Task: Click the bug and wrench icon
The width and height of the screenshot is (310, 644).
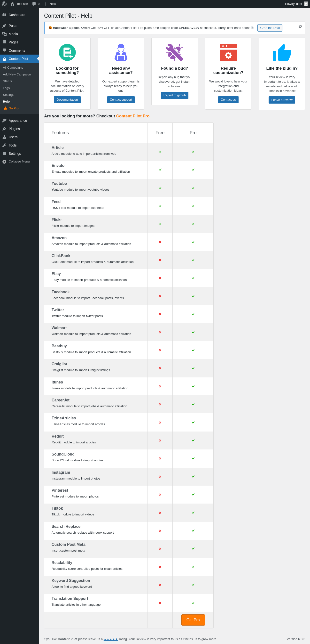Action: (174, 52)
